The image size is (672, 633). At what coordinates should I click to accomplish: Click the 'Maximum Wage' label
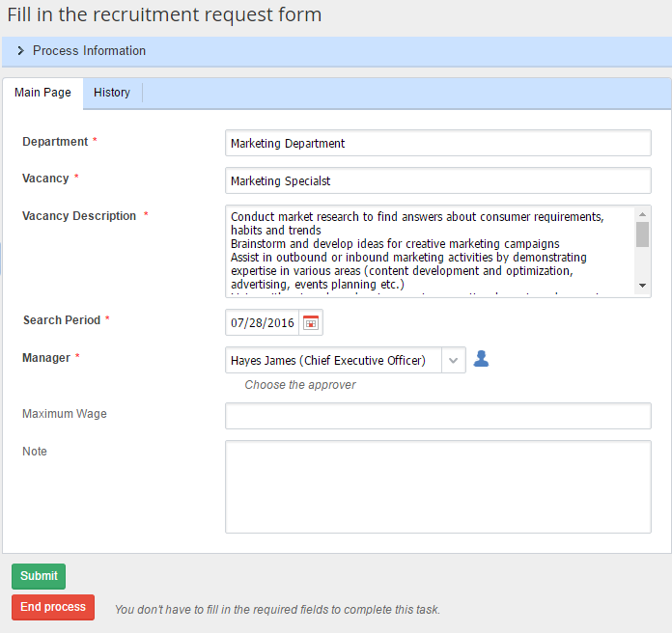[x=65, y=414]
